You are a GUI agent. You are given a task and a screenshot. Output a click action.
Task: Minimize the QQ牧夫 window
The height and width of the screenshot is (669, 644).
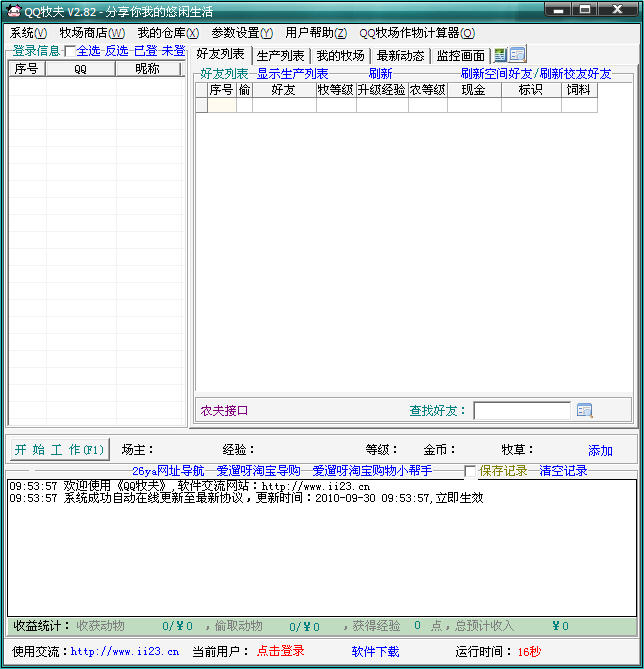click(x=558, y=9)
